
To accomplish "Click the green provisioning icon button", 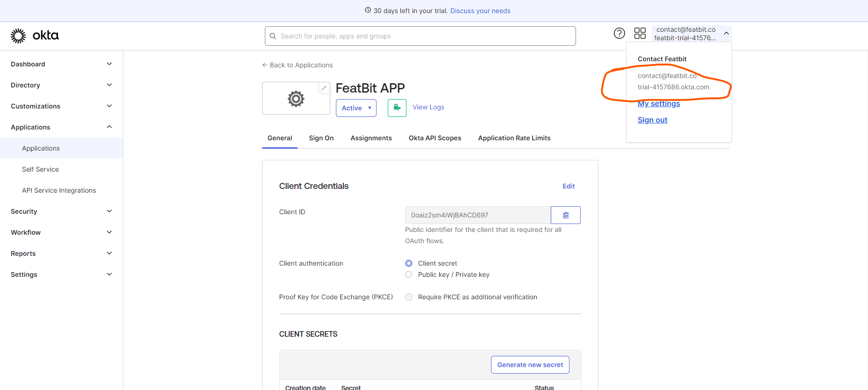I will 397,108.
